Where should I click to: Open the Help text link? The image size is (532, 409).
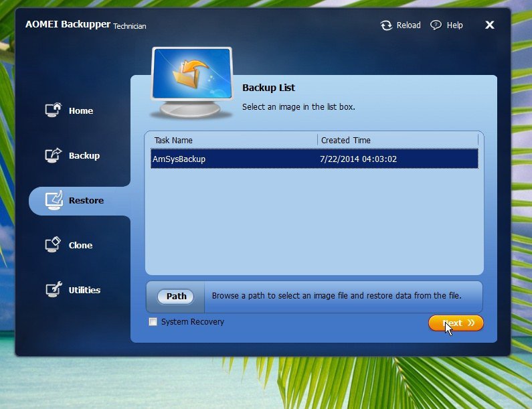(x=454, y=25)
